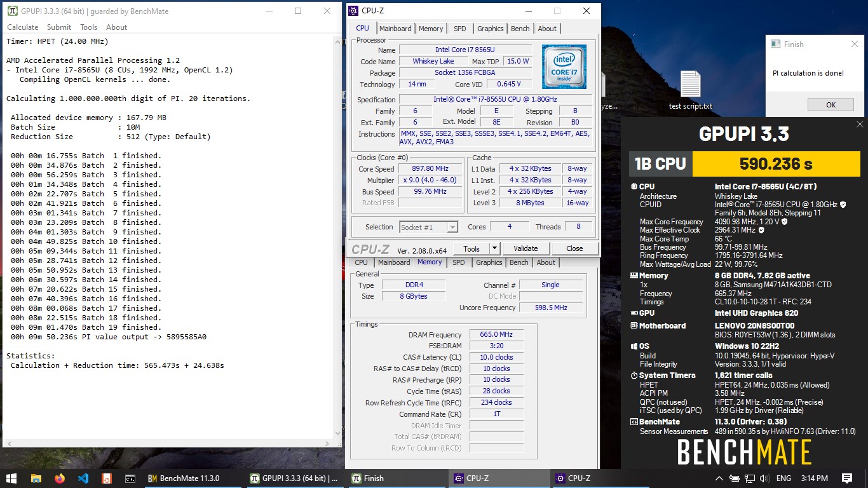Close the BenchMate result panel
The width and height of the screenshot is (868, 488).
pyautogui.click(x=860, y=124)
